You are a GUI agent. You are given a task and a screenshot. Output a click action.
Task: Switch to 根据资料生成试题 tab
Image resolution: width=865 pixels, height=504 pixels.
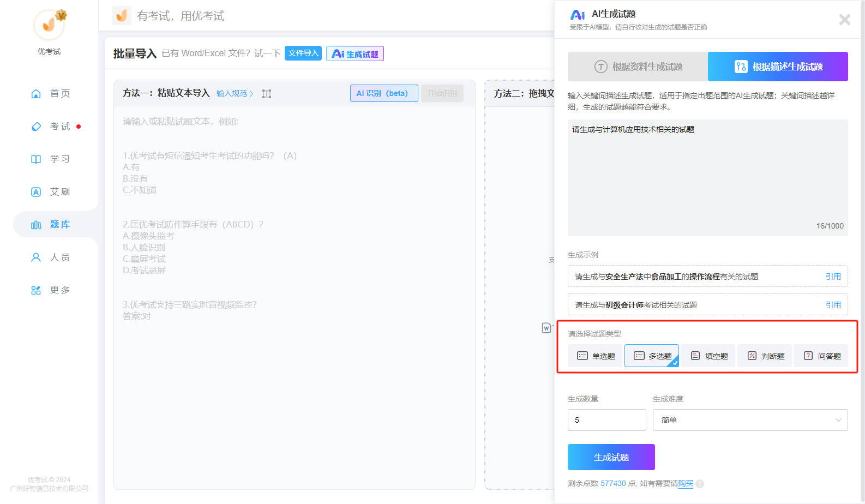click(638, 67)
